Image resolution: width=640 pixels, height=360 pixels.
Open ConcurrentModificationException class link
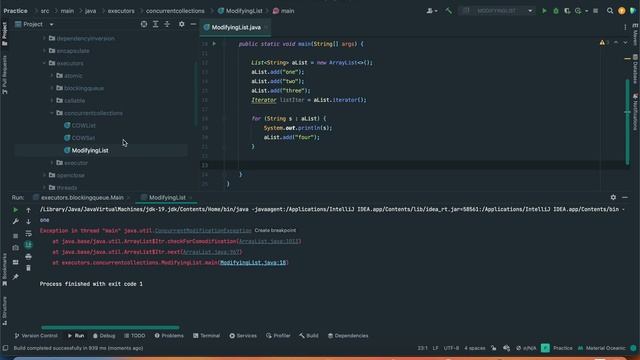click(203, 231)
